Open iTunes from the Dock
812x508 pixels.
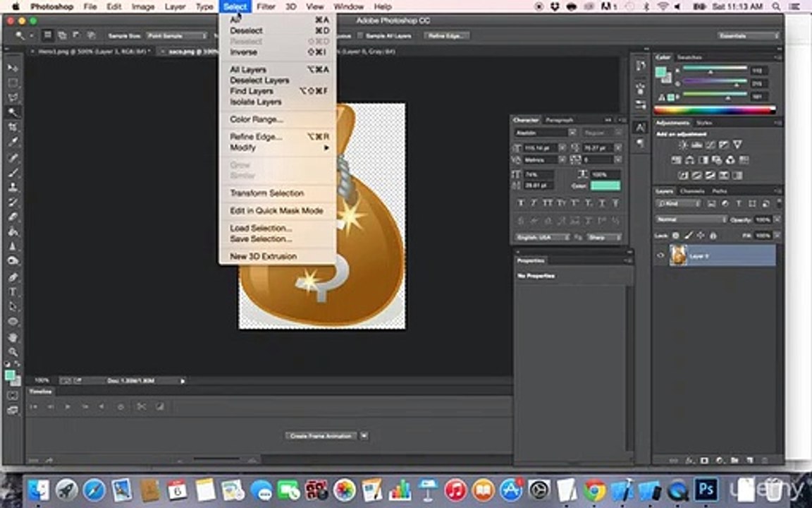[x=456, y=490]
